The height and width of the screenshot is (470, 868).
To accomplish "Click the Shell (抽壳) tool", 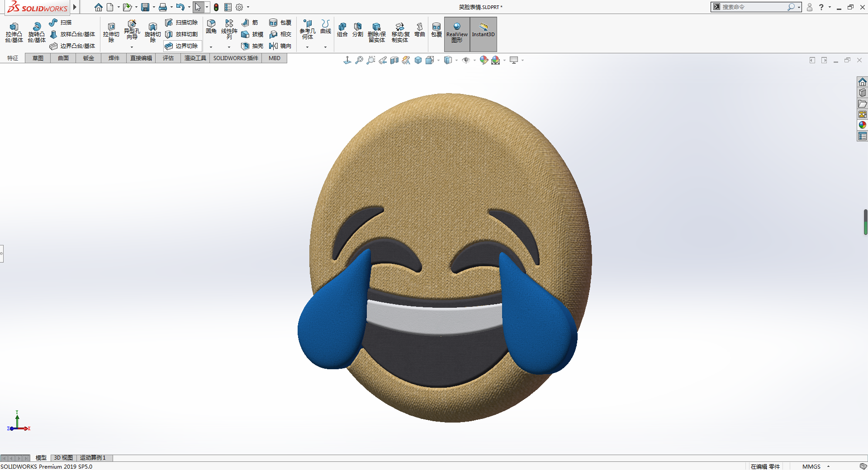I will click(x=252, y=46).
